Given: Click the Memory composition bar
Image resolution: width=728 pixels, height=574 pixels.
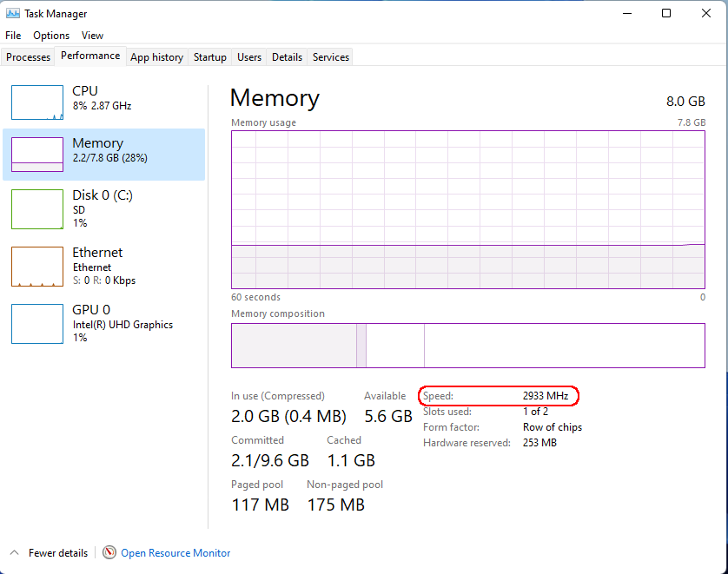Looking at the screenshot, I should tap(468, 346).
